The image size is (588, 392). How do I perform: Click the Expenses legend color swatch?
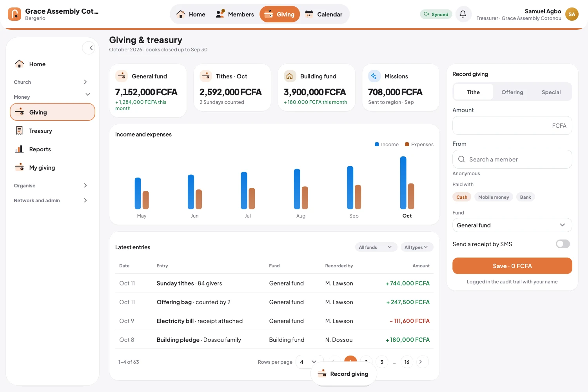point(407,144)
